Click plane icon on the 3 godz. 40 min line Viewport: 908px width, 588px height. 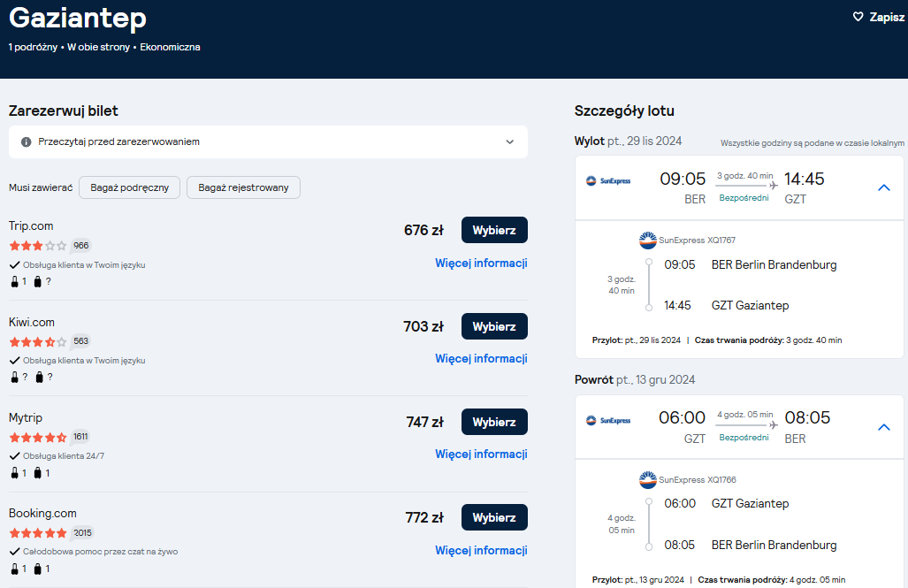point(773,186)
